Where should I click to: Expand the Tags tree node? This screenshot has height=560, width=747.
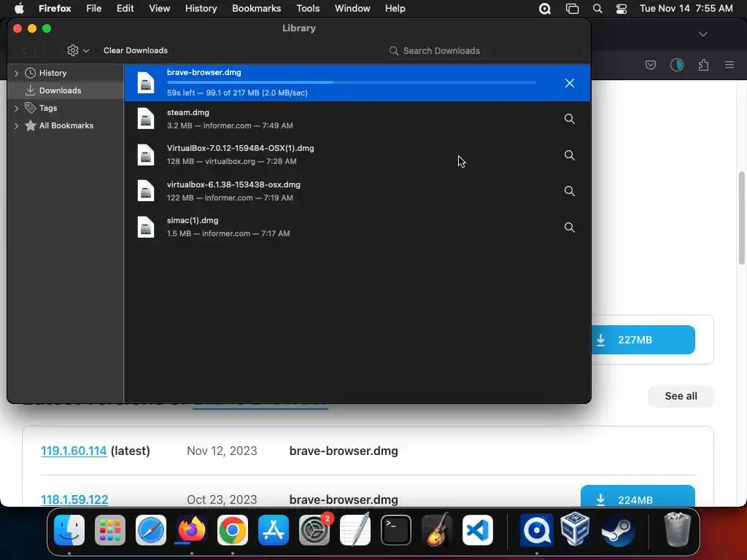click(x=16, y=108)
